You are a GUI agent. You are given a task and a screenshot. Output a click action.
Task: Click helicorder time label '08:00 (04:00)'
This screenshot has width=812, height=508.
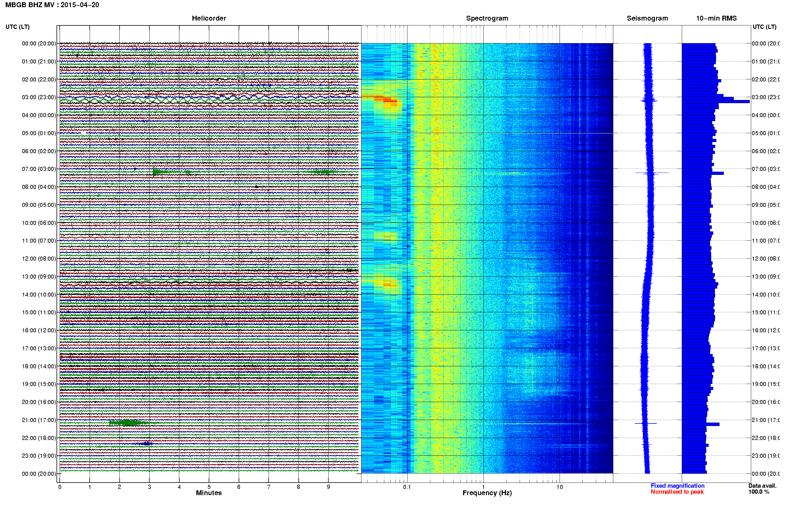39,187
